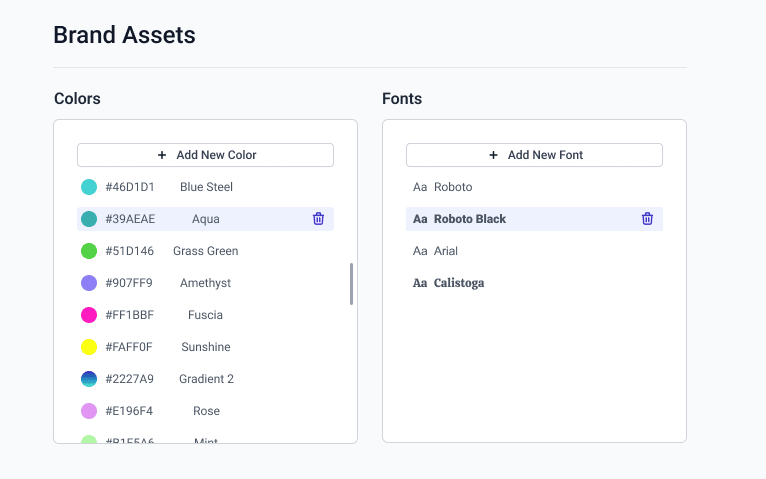Choose the Arial font entry

(x=445, y=251)
